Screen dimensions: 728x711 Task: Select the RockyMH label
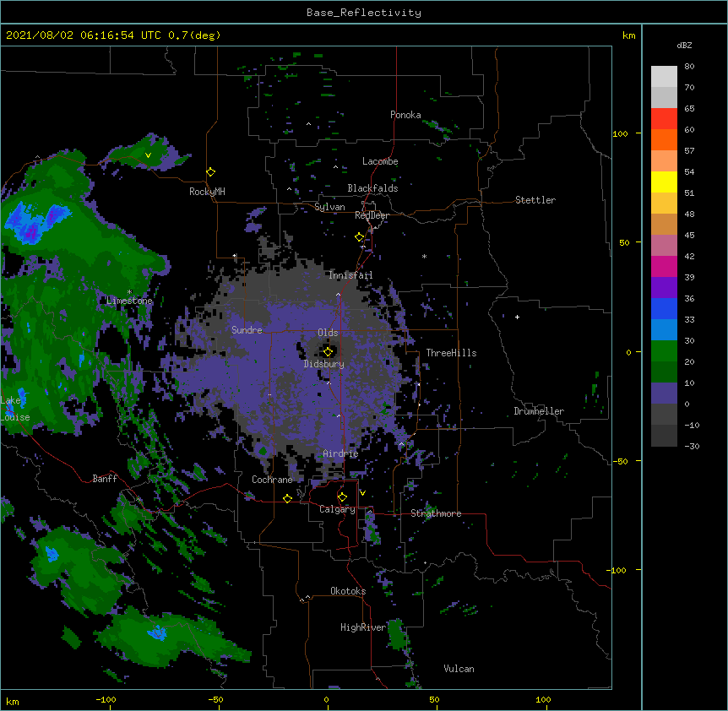coord(207,192)
